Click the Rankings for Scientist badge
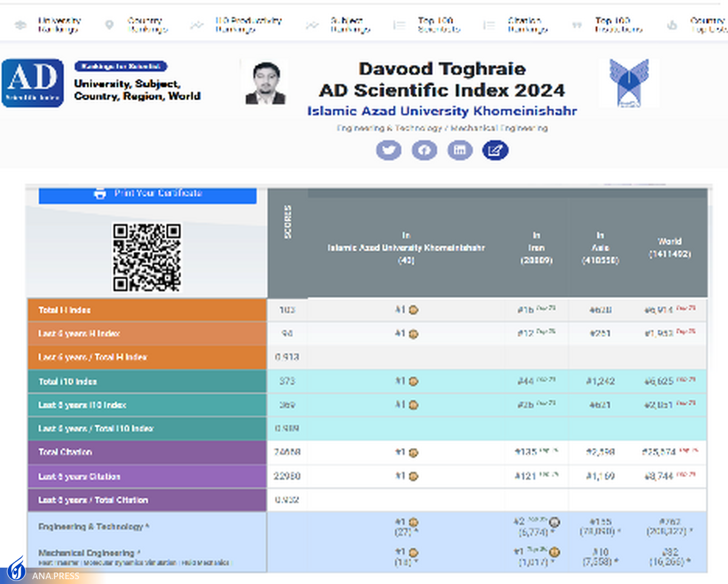 point(121,67)
